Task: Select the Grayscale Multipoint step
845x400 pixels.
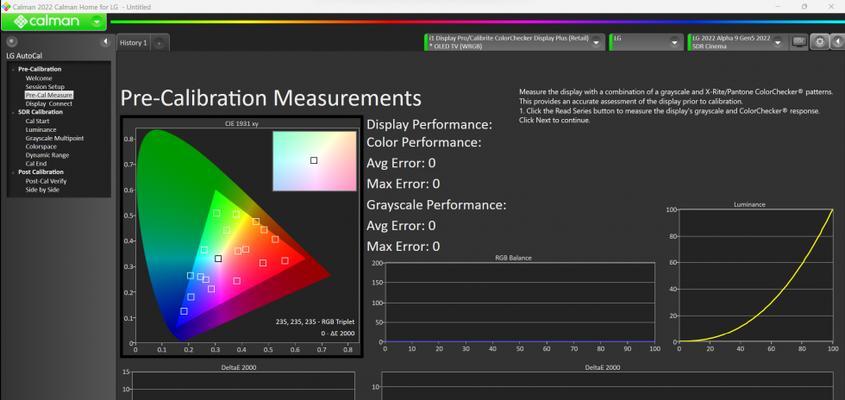Action: (54, 138)
